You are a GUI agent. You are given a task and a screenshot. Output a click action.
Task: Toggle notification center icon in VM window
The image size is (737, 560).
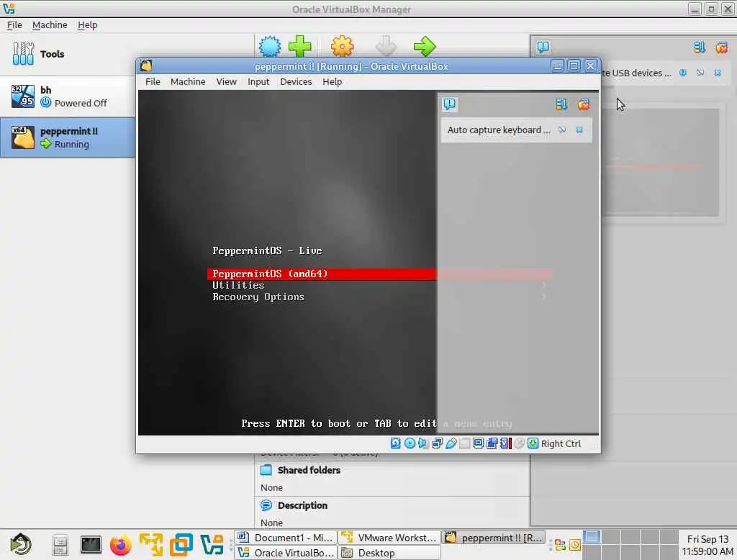pyautogui.click(x=449, y=104)
